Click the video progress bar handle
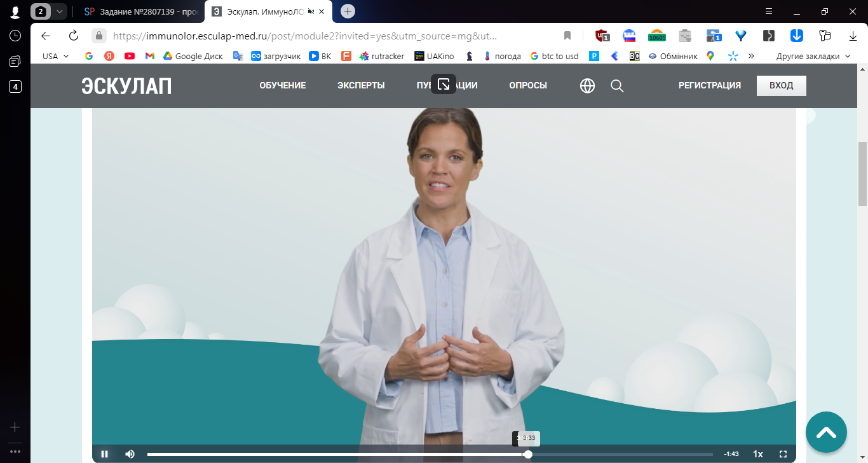This screenshot has height=463, width=868. click(x=528, y=454)
